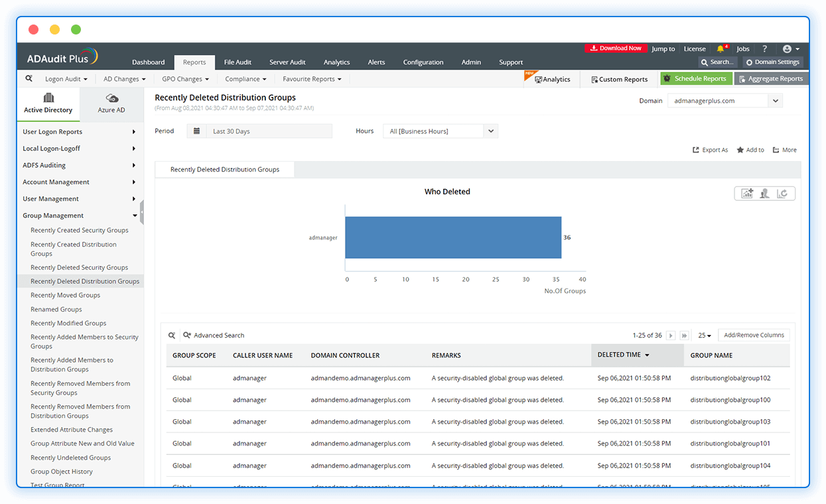Select Recently Undeleted Groups report

70,457
